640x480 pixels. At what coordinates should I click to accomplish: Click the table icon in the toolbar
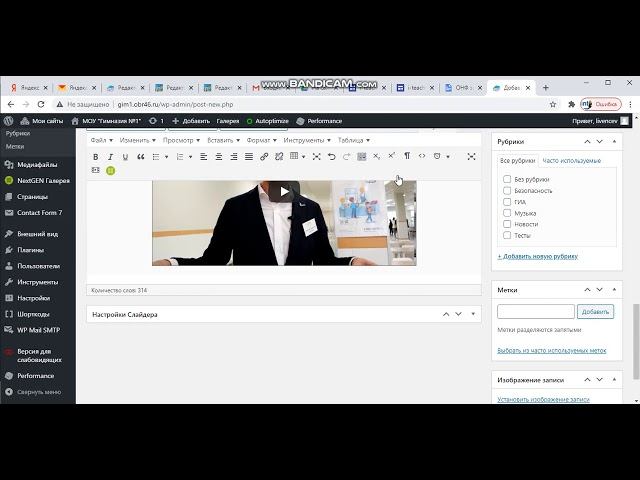294,156
